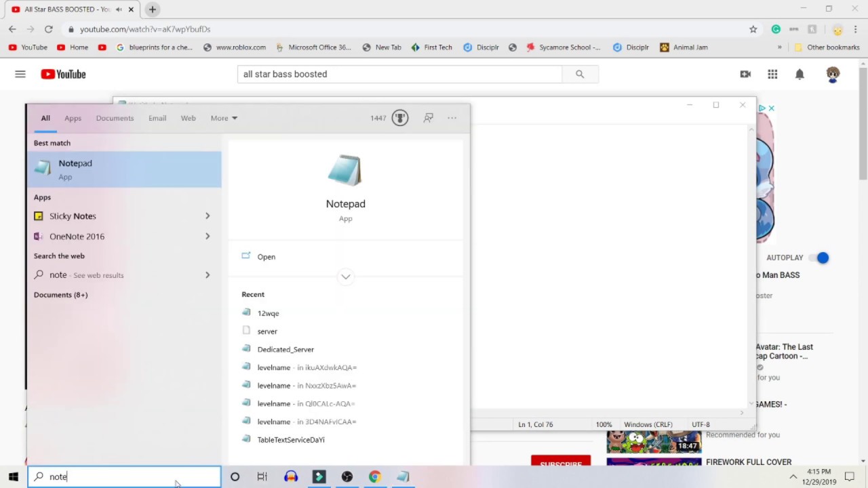Open the More filter dropdown
Screen dimensions: 868x488
tap(224, 118)
